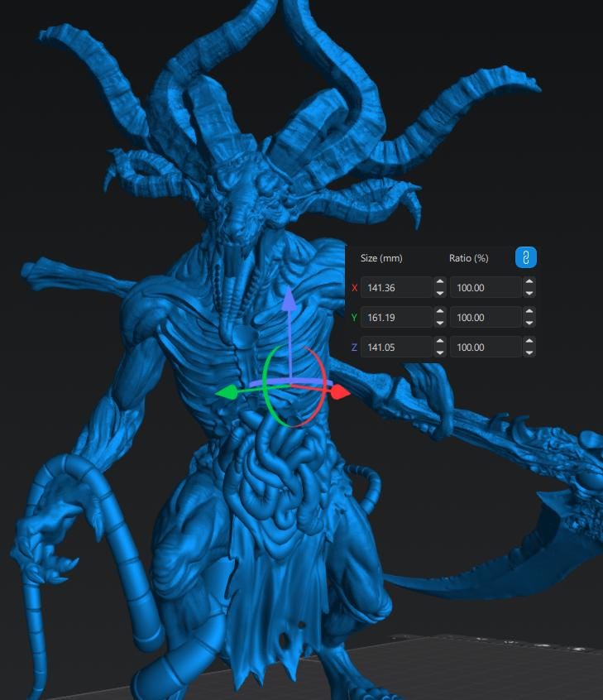
Task: Decrease X size with the down arrow
Action: pyautogui.click(x=440, y=293)
